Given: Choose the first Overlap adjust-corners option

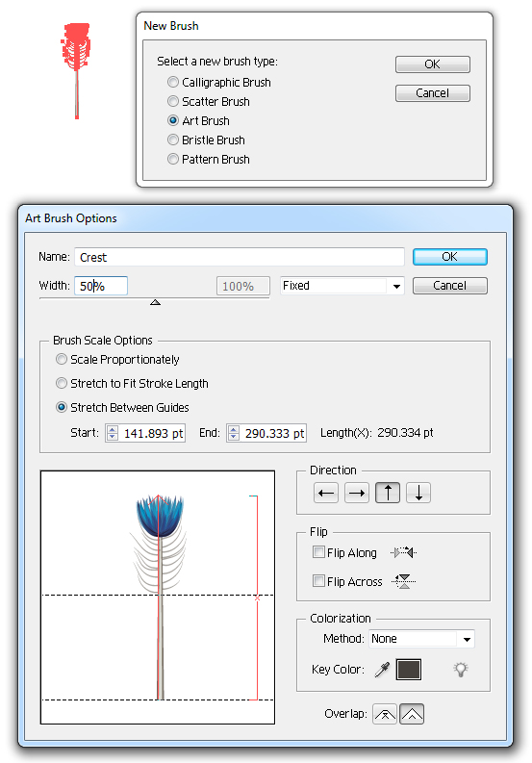Looking at the screenshot, I should [385, 714].
